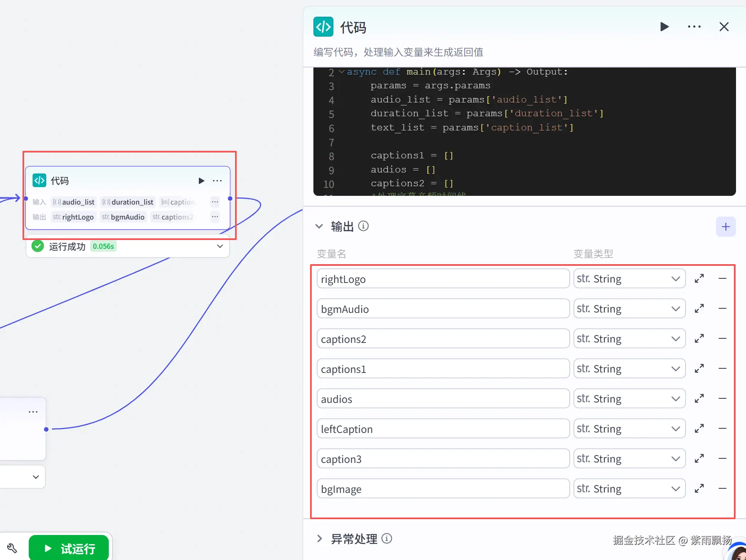Edit the leftCaption variable name
Screen dimensions: 746x560
443,429
